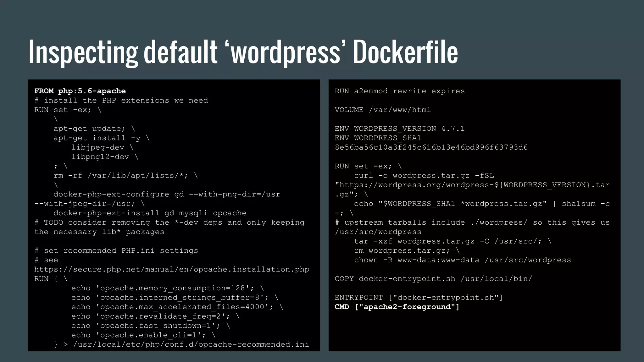Click 'rm -rf /var/lib/apt/lists/*; \' line
The image size is (644, 362).
click(125, 176)
